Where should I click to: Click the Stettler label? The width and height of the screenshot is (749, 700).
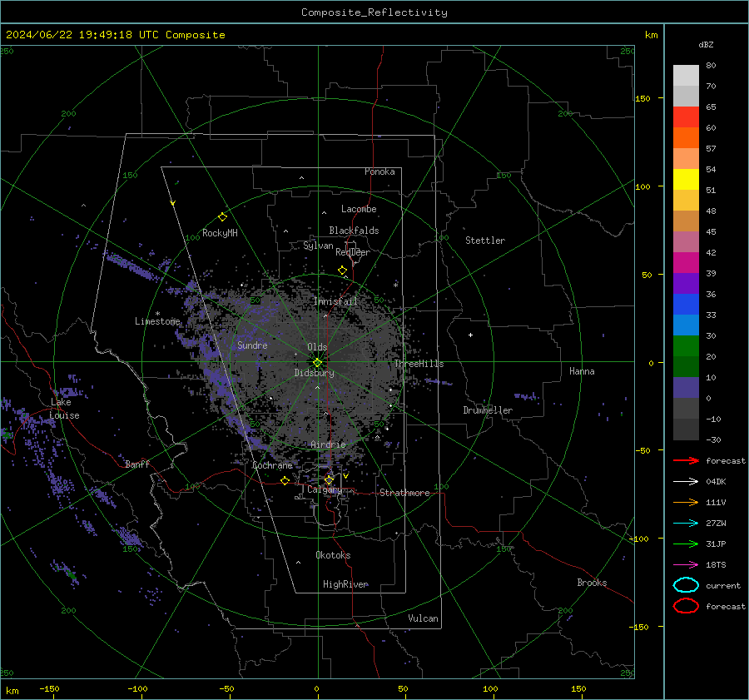pos(485,241)
